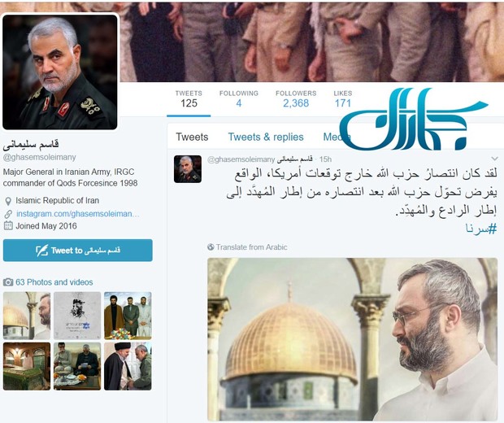Viewport: 504px width, 423px height.
Task: Click the globe icon beside Translate from Arabic
Action: (x=211, y=247)
